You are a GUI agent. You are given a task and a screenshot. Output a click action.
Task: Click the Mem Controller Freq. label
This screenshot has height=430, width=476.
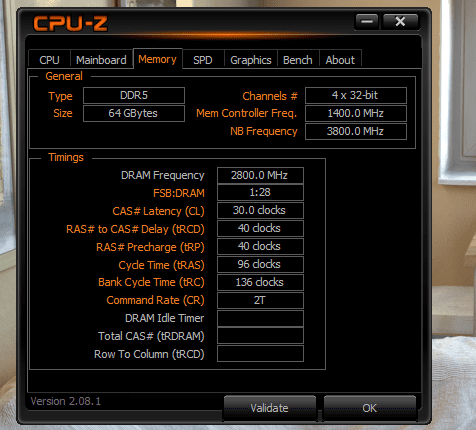246,114
